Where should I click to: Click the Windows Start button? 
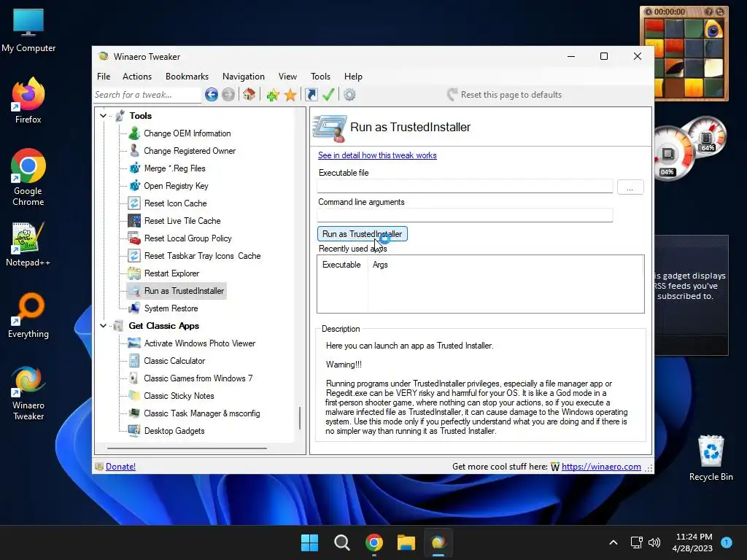[309, 542]
